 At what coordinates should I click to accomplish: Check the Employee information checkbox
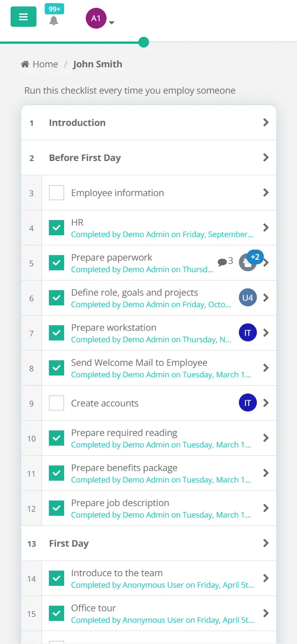[x=56, y=192]
